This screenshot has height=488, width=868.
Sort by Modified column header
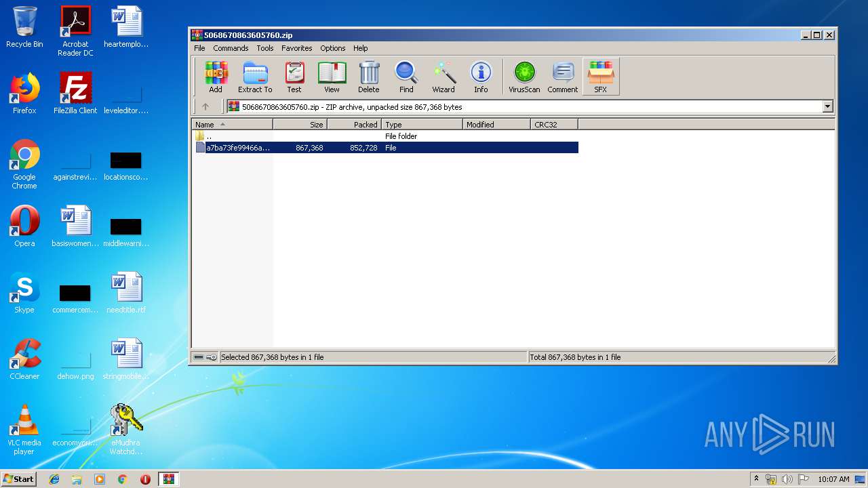(x=497, y=125)
